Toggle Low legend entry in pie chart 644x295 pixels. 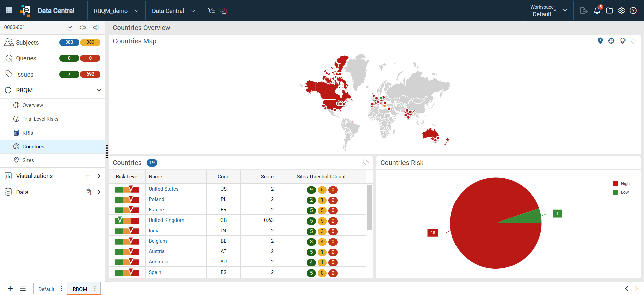[x=621, y=192]
